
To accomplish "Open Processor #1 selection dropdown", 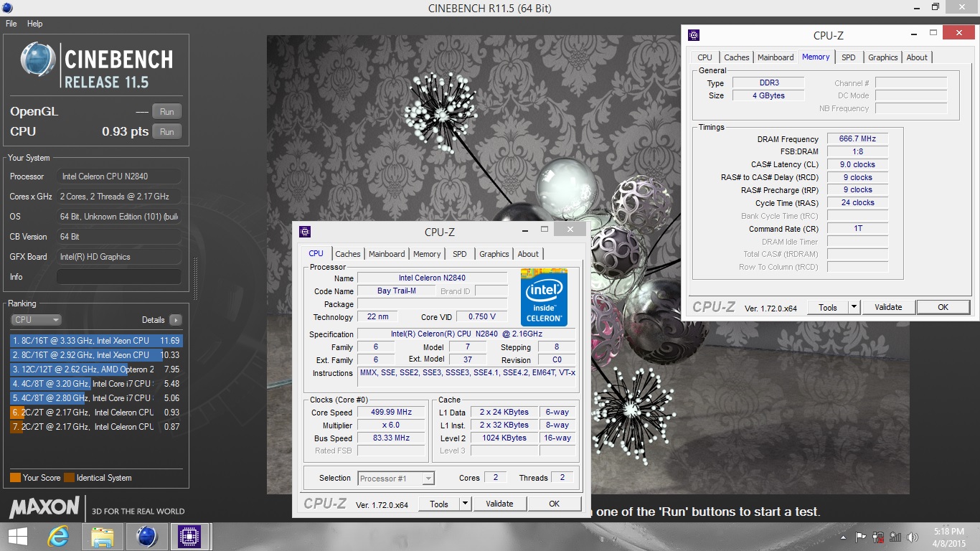I will coord(397,479).
